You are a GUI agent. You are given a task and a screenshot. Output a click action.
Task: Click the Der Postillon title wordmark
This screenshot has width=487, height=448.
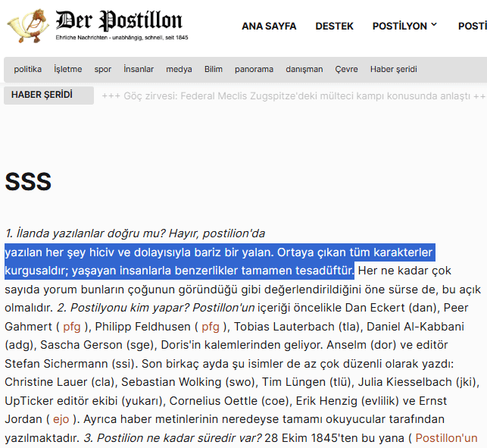[x=119, y=20]
